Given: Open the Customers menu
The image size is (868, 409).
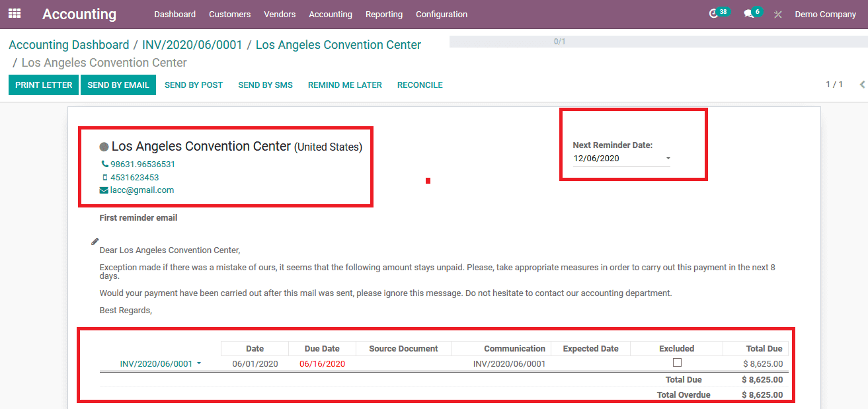Looking at the screenshot, I should (x=229, y=14).
